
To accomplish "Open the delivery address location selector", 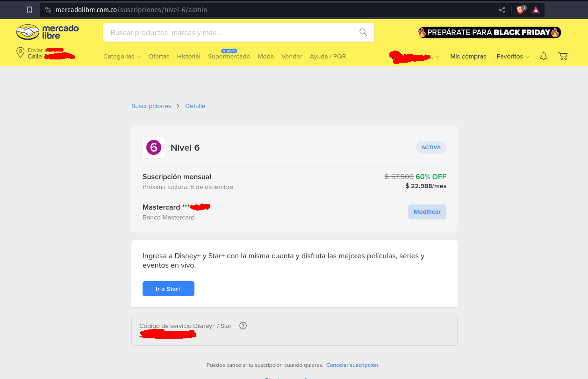I will tap(45, 53).
